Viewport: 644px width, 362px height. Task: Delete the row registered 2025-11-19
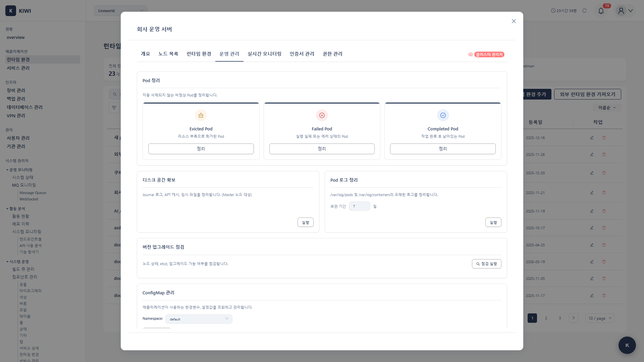(x=604, y=211)
